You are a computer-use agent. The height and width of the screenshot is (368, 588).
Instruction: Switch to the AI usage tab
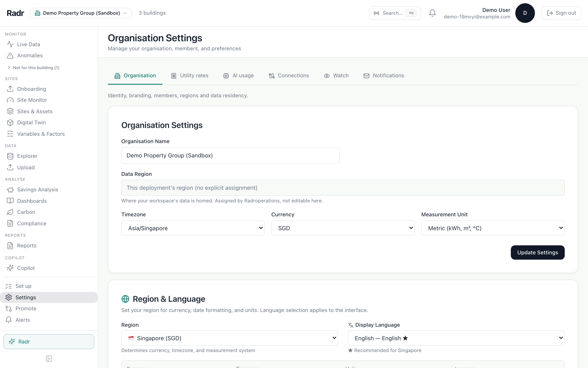click(x=238, y=76)
